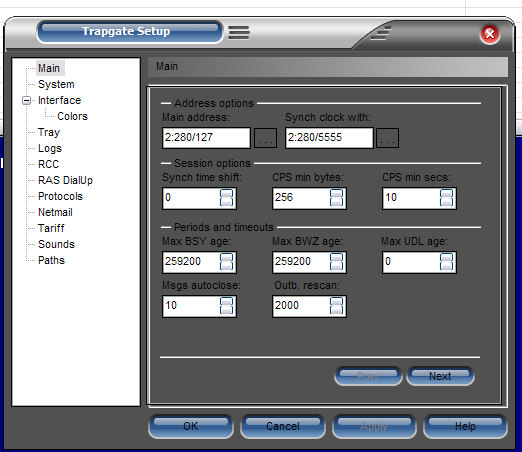Select Main in the settings tree
522x452 pixels.
[x=49, y=68]
